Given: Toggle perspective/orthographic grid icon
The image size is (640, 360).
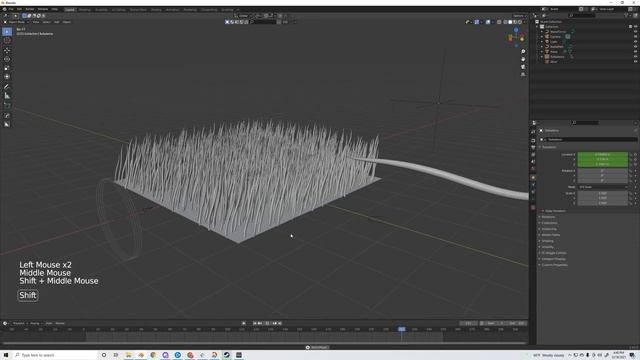Looking at the screenshot, I should pyautogui.click(x=523, y=75).
